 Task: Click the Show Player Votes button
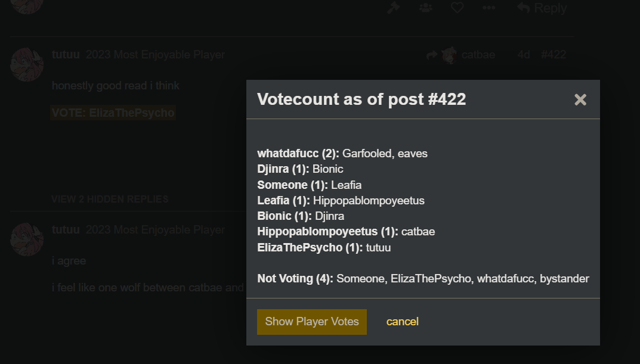[x=312, y=322]
